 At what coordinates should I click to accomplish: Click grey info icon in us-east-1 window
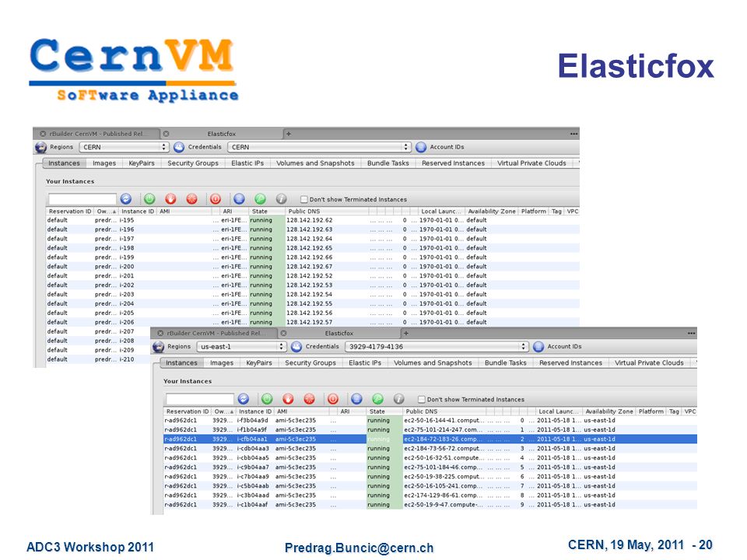tap(398, 399)
